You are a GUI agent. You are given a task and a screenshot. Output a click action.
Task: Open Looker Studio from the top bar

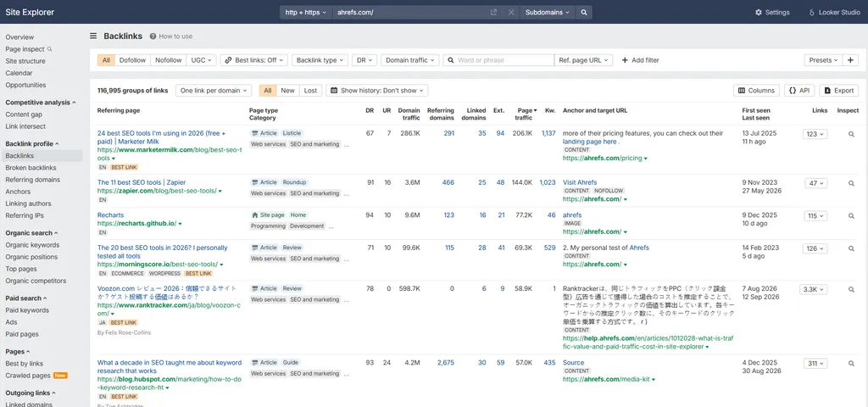(834, 12)
